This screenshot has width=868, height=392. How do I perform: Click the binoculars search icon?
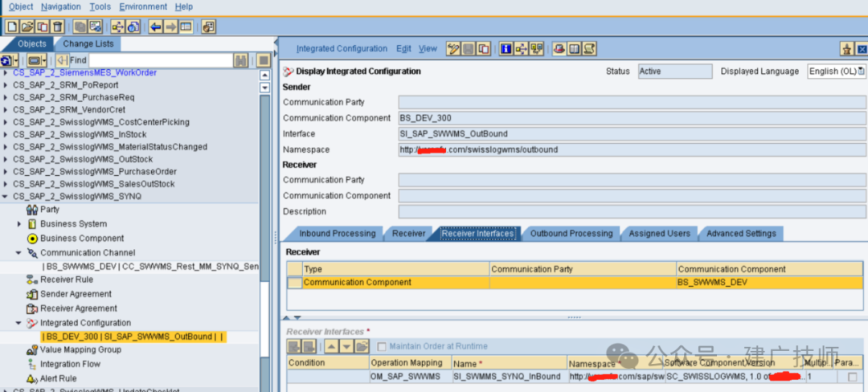[241, 60]
